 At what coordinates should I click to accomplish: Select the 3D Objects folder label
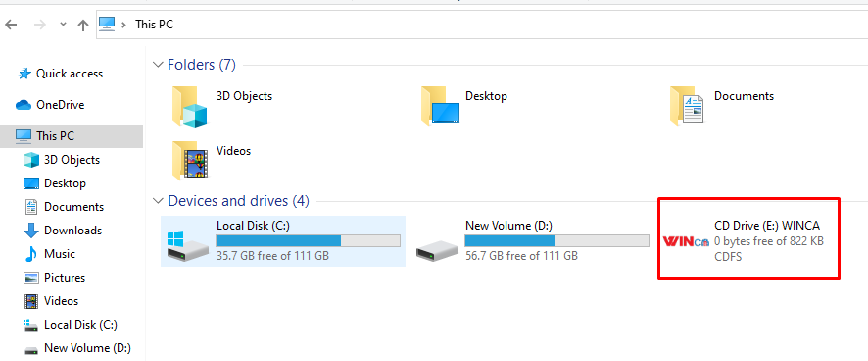(x=244, y=96)
